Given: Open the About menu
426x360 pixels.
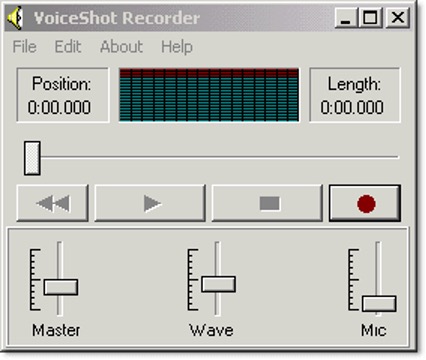Looking at the screenshot, I should [x=121, y=47].
